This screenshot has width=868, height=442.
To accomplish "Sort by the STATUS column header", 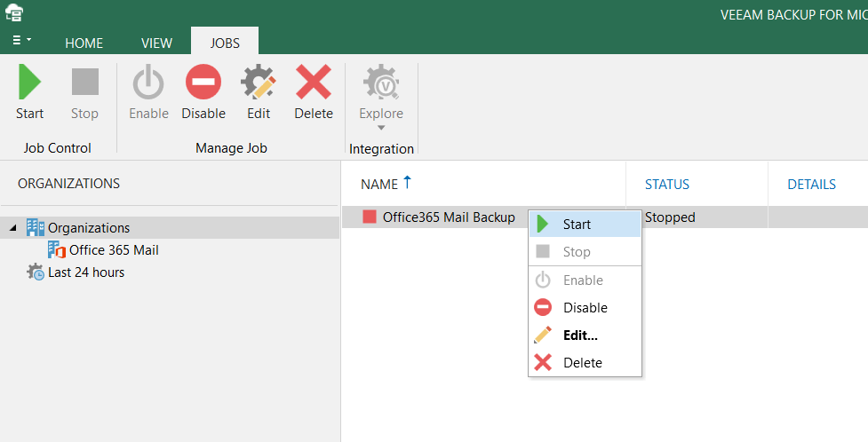I will 667,185.
